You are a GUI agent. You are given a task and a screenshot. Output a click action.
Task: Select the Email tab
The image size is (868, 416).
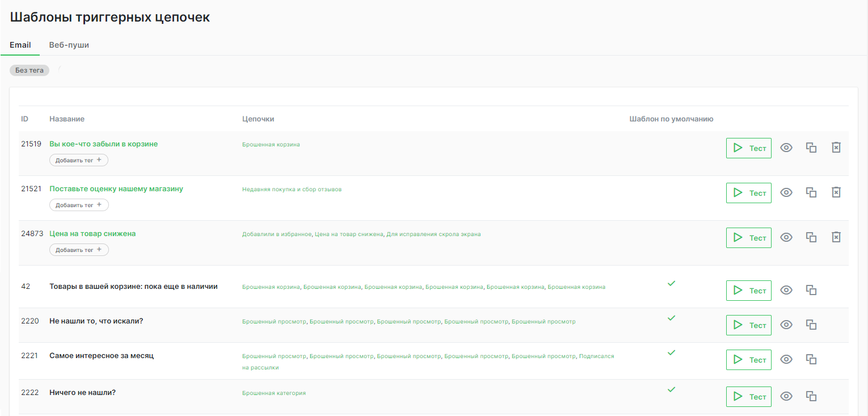20,45
